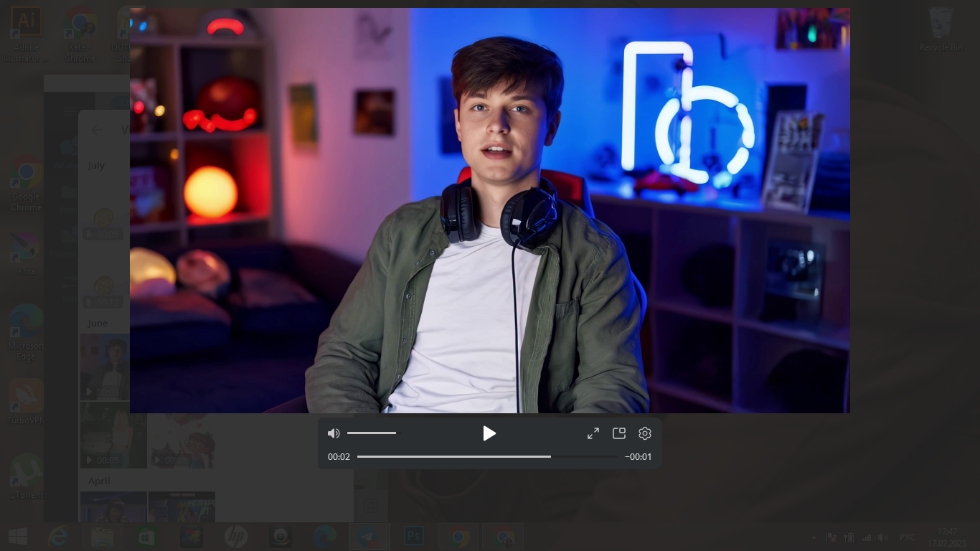980x551 pixels.
Task: Switch the video to fullscreen mode
Action: point(593,433)
